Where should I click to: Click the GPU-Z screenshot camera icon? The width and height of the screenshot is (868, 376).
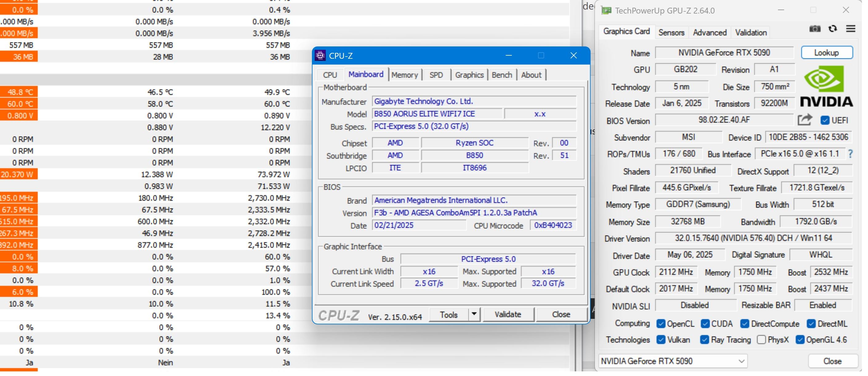(x=814, y=29)
